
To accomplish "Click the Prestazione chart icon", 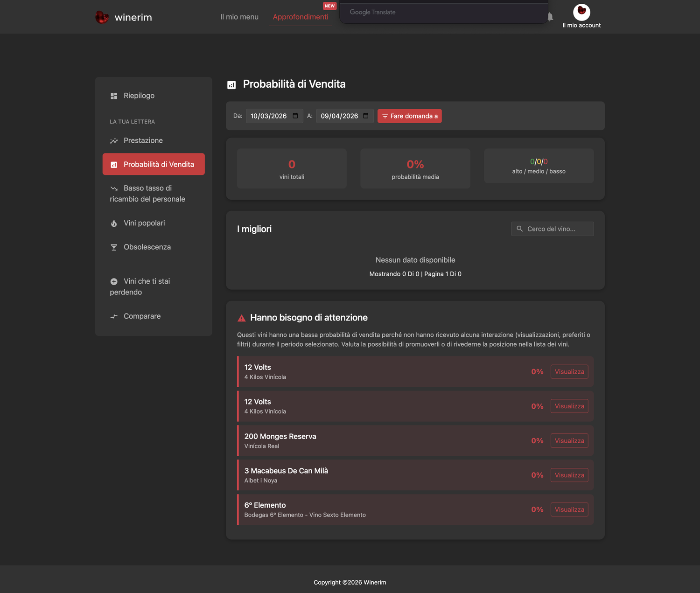I will point(114,141).
